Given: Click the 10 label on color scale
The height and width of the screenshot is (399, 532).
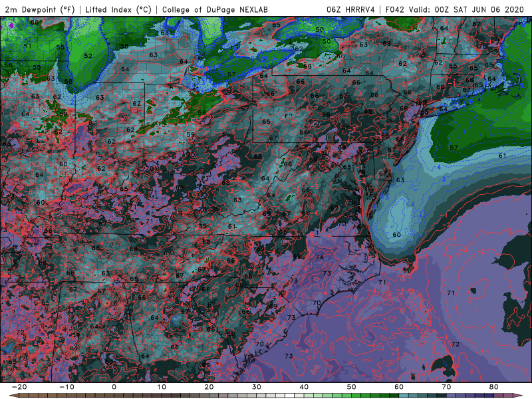Looking at the screenshot, I should tap(162, 387).
